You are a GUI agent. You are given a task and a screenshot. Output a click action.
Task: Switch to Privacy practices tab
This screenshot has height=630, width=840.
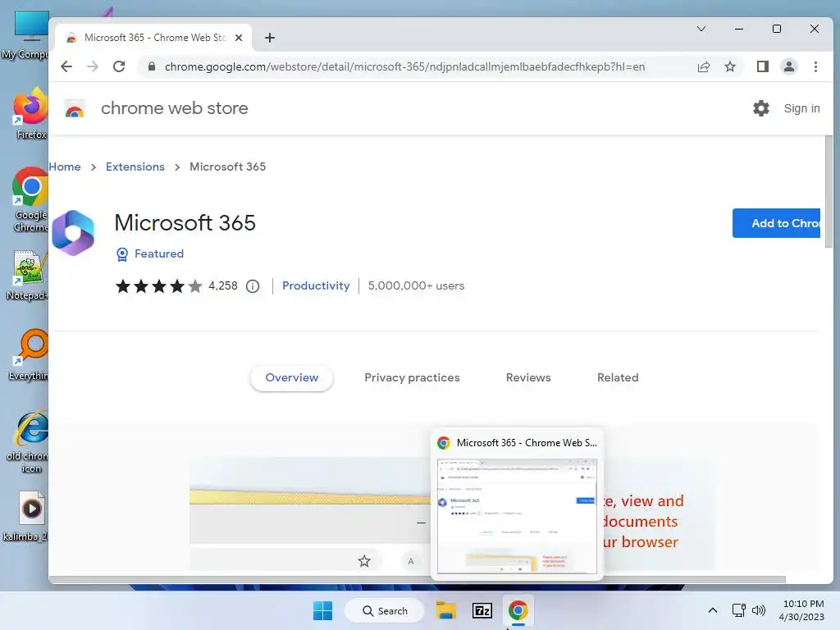tap(412, 377)
